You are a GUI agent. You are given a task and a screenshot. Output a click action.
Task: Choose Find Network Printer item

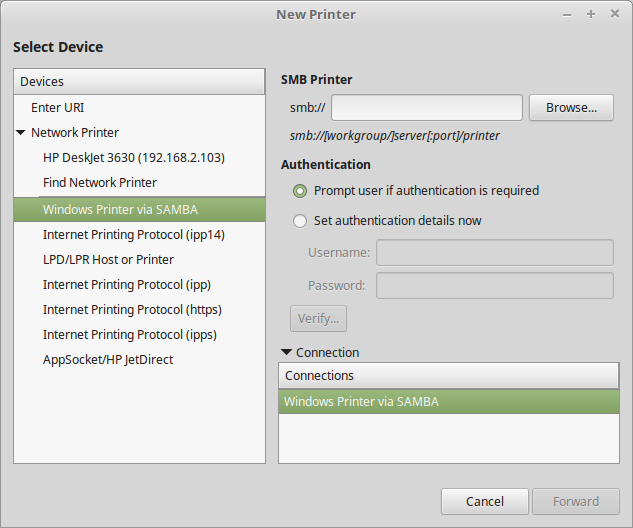point(100,183)
